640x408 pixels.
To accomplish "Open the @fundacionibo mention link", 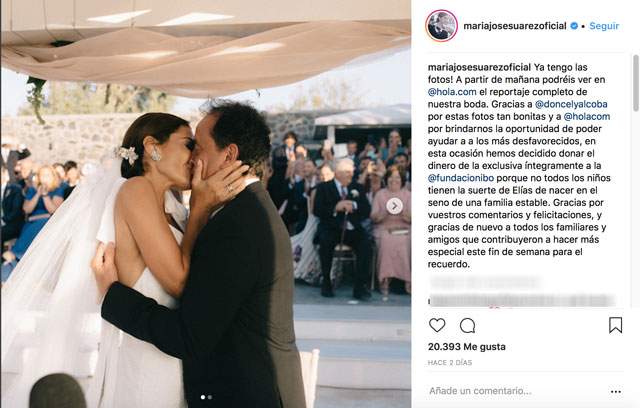I will (x=461, y=178).
